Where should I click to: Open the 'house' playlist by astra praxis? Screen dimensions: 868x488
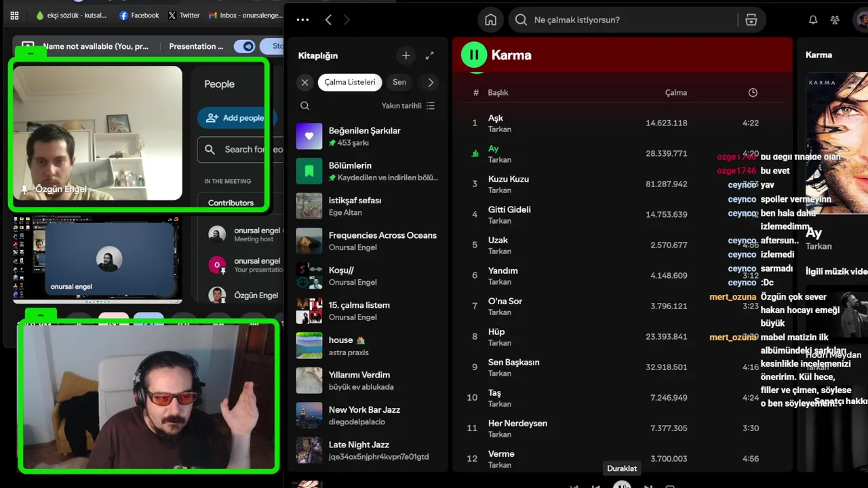(368, 346)
